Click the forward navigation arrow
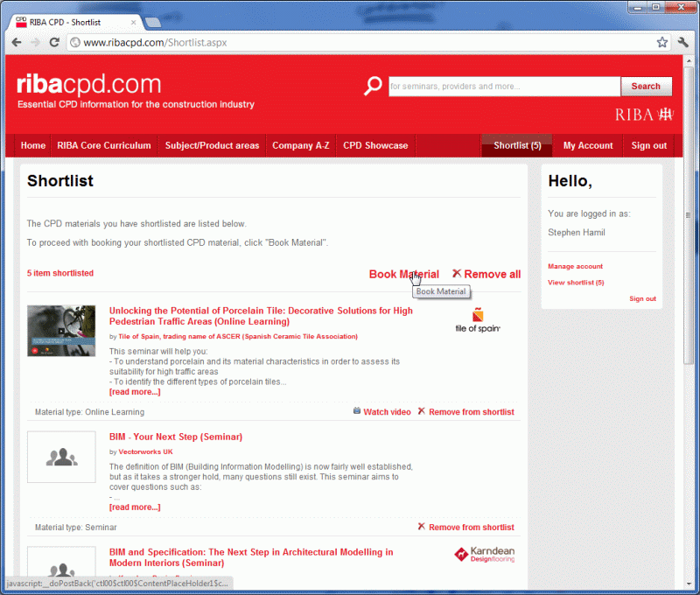The width and height of the screenshot is (700, 595). click(x=35, y=42)
